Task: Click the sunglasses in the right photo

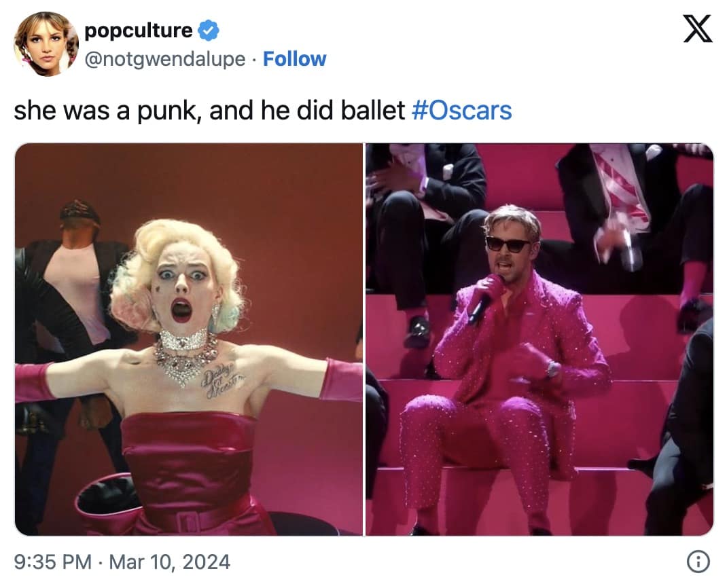Action: tap(509, 244)
